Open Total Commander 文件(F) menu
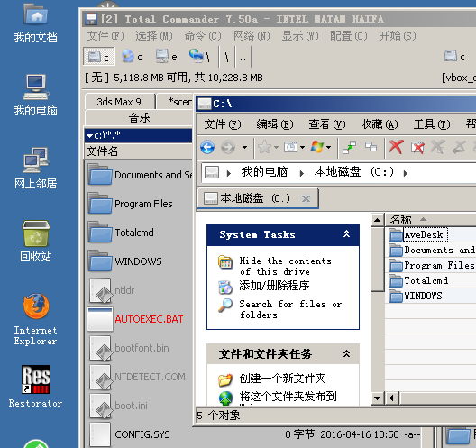476x448 pixels. [105, 36]
